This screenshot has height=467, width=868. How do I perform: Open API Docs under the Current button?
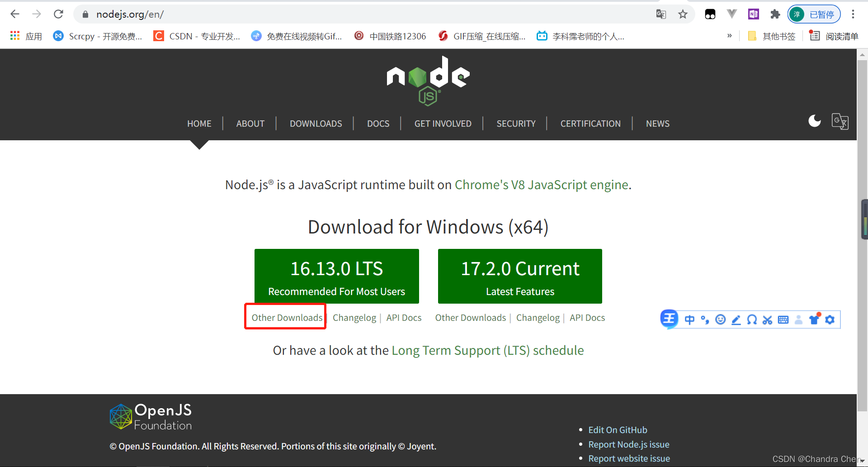pos(587,318)
